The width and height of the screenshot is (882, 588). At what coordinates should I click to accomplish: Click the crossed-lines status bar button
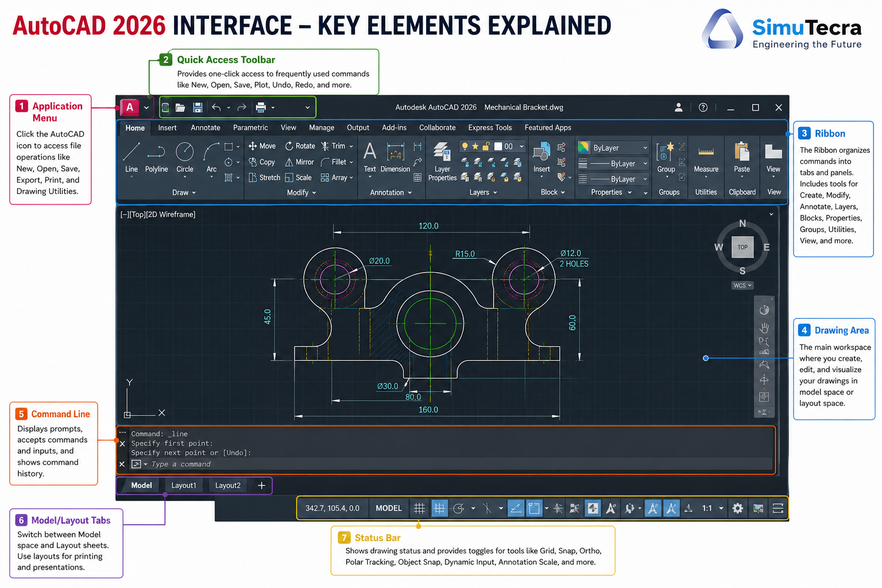click(487, 508)
